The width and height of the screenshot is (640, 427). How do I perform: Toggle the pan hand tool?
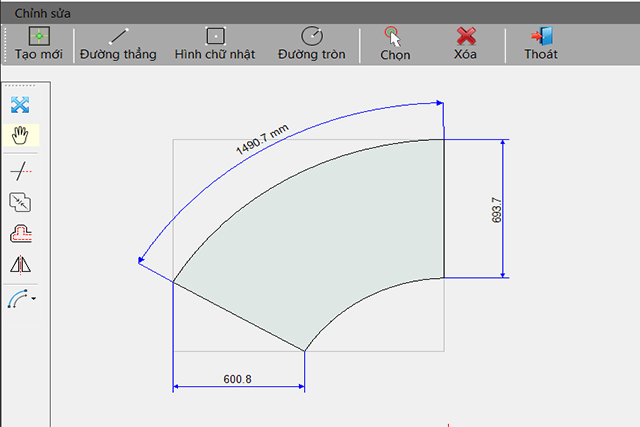(x=20, y=135)
